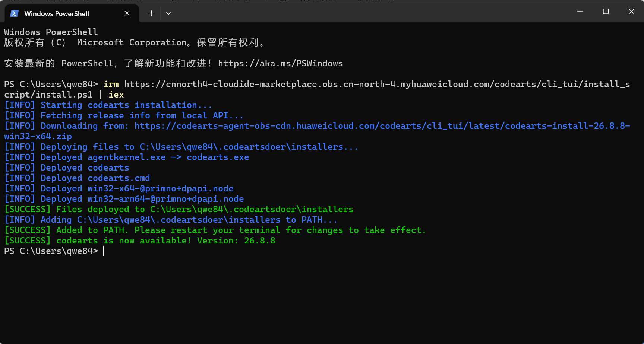Click the 'Files deployed to' success line
Viewport: 644px width, 344px height.
click(x=179, y=209)
